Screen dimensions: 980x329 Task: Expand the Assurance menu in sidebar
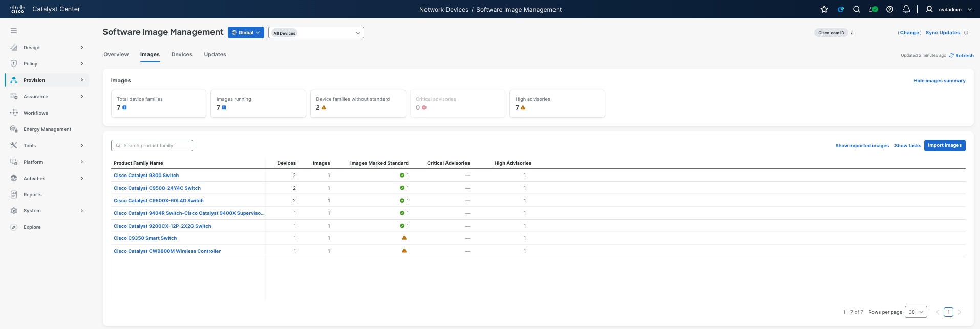pyautogui.click(x=47, y=97)
